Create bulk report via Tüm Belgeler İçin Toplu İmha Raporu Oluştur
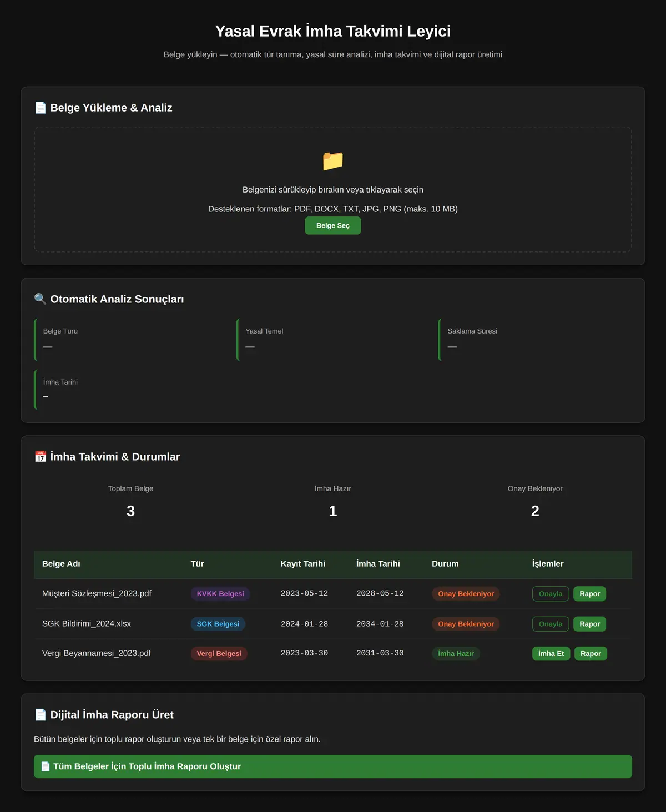This screenshot has height=812, width=666. (333, 766)
